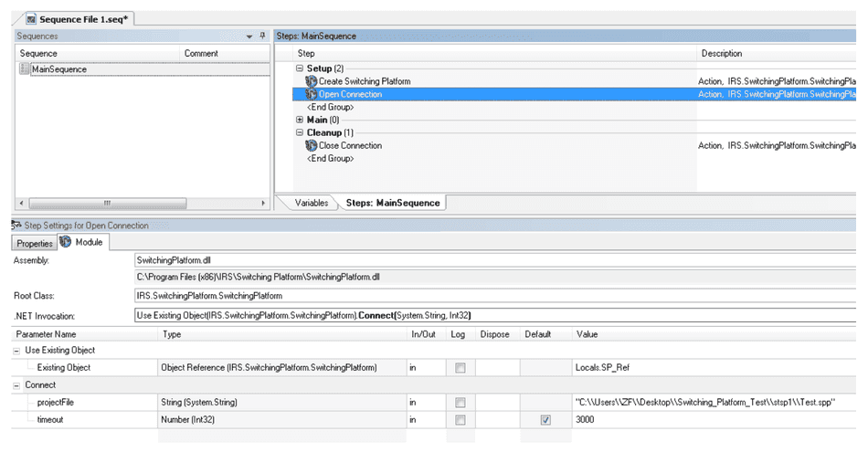Toggle Log checkbox for timeout
This screenshot has width=868, height=452.
(x=460, y=420)
